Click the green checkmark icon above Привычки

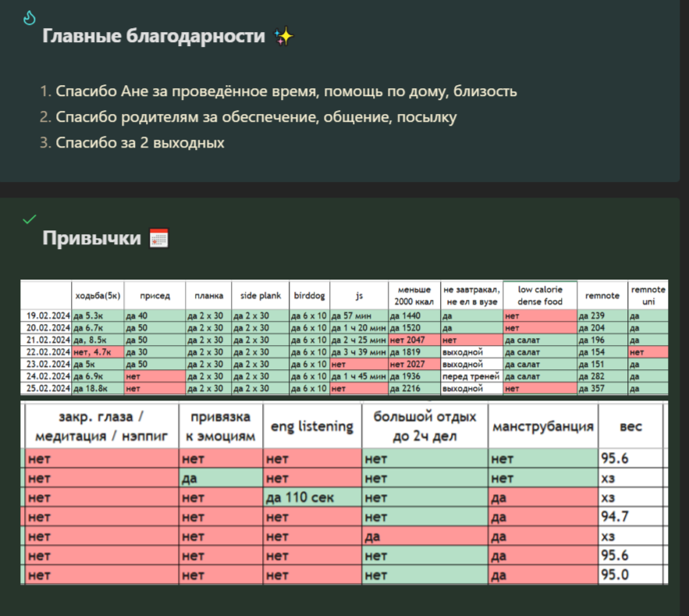[30, 219]
